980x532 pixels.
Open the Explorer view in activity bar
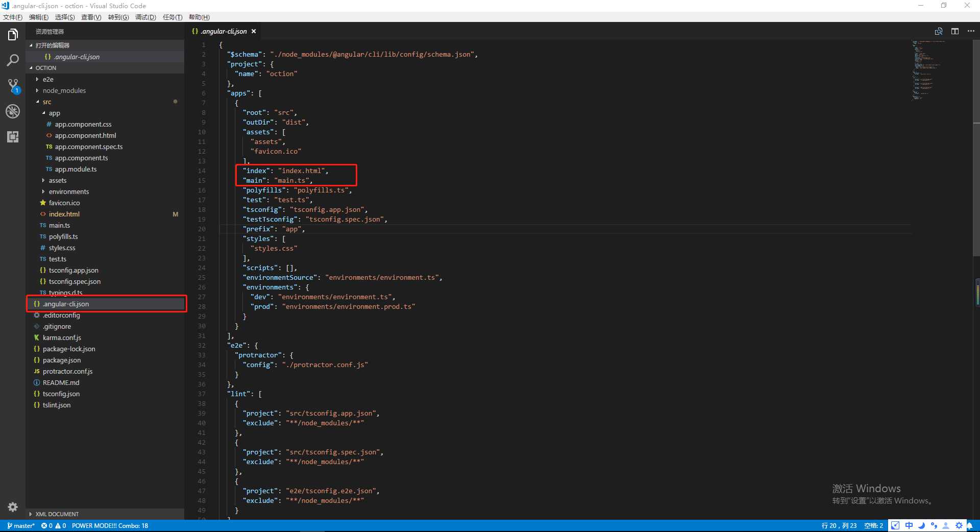click(13, 35)
